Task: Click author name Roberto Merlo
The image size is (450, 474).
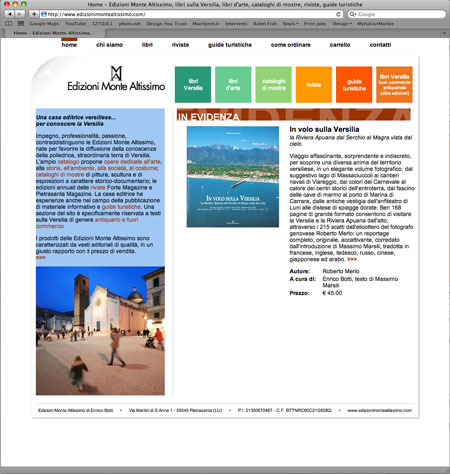Action: pyautogui.click(x=341, y=271)
